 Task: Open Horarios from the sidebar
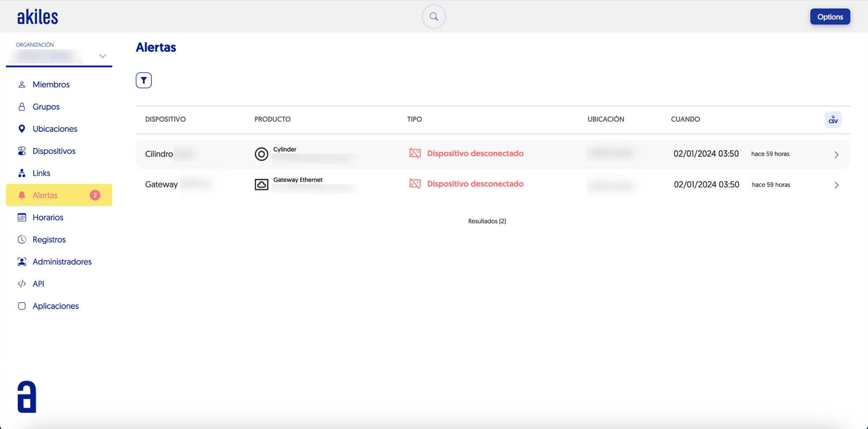[x=48, y=217]
